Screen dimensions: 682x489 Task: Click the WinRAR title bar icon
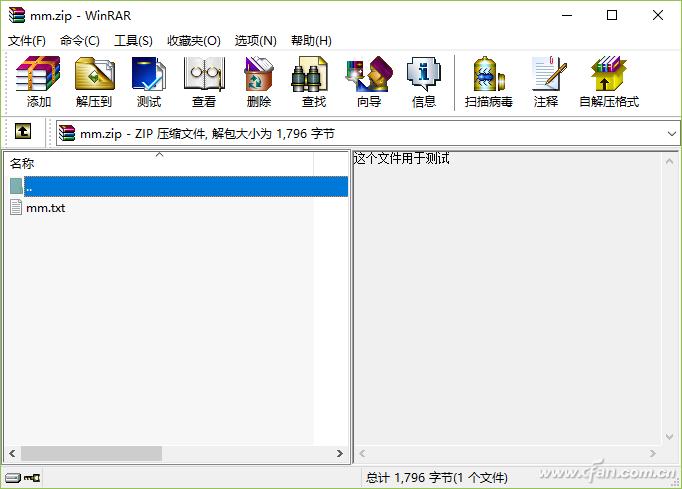coord(17,15)
